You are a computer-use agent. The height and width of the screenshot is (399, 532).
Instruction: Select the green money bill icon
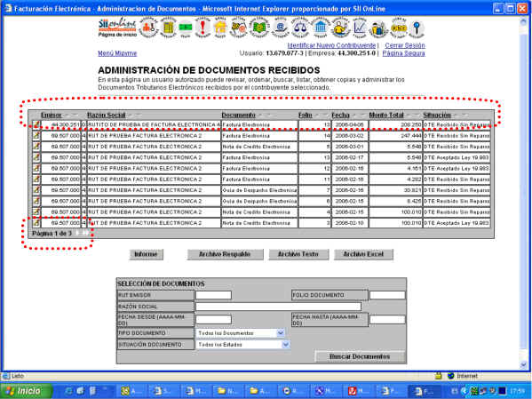click(186, 28)
